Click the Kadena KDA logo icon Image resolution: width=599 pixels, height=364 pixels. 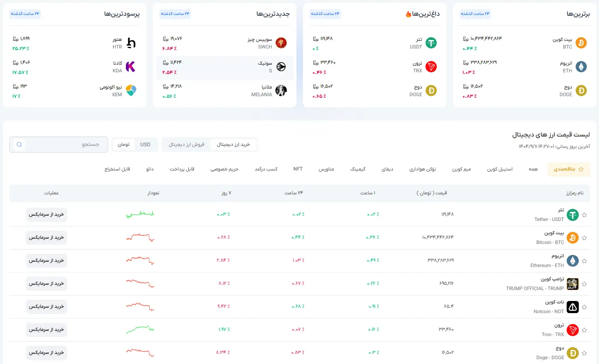[131, 67]
